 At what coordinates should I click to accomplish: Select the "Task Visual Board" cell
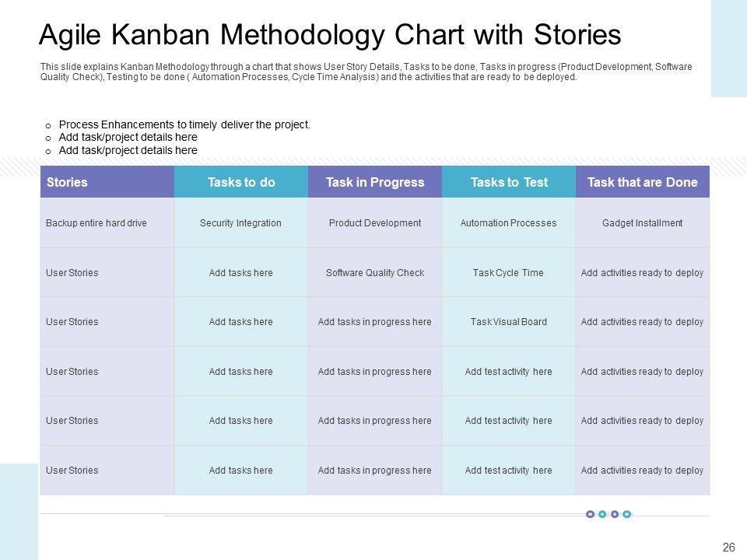509,322
